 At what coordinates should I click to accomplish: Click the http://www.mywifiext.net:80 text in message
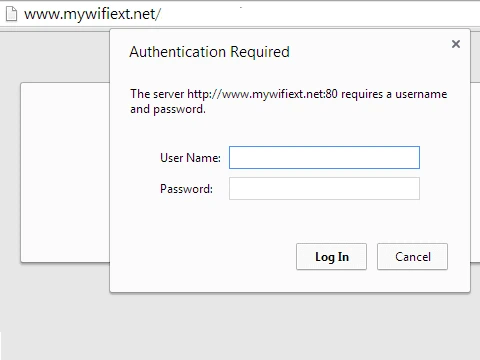[262, 94]
